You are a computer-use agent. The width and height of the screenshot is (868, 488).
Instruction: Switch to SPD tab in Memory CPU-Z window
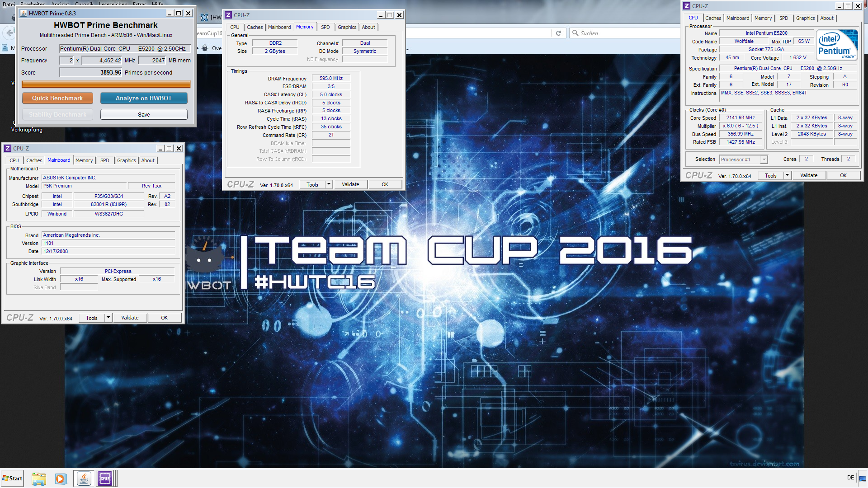[325, 27]
